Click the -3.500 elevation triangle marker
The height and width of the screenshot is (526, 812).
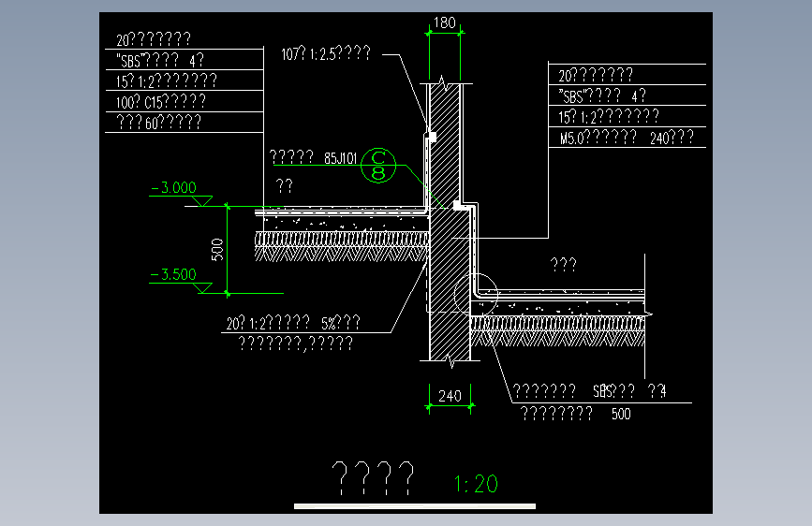(204, 288)
